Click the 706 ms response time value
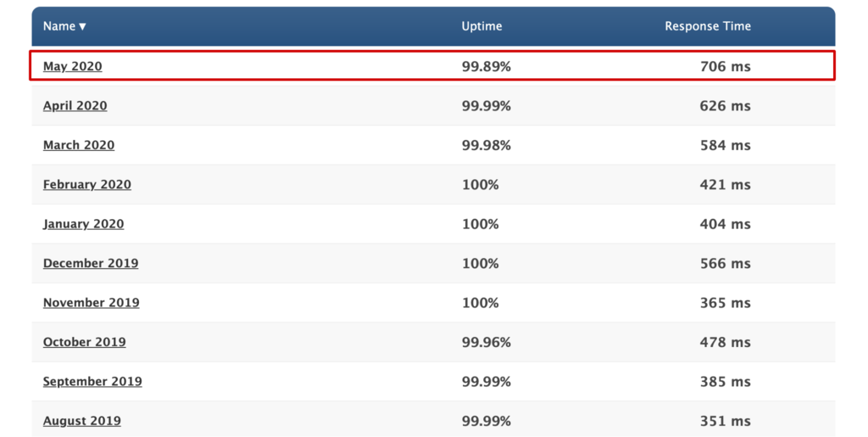 [725, 66]
